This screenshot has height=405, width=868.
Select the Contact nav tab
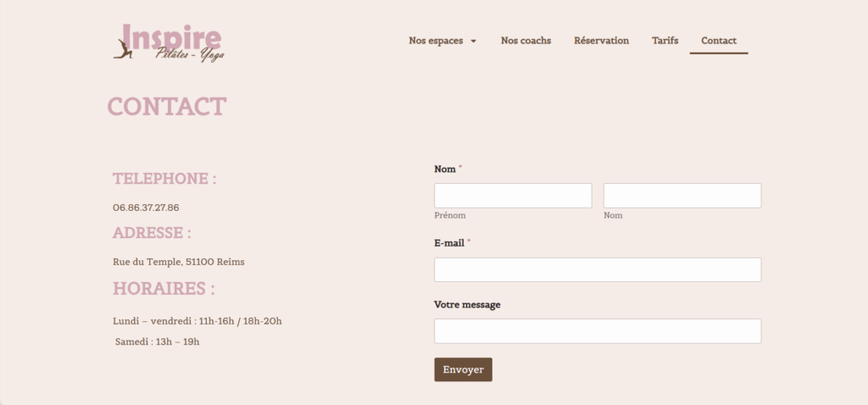pos(718,41)
